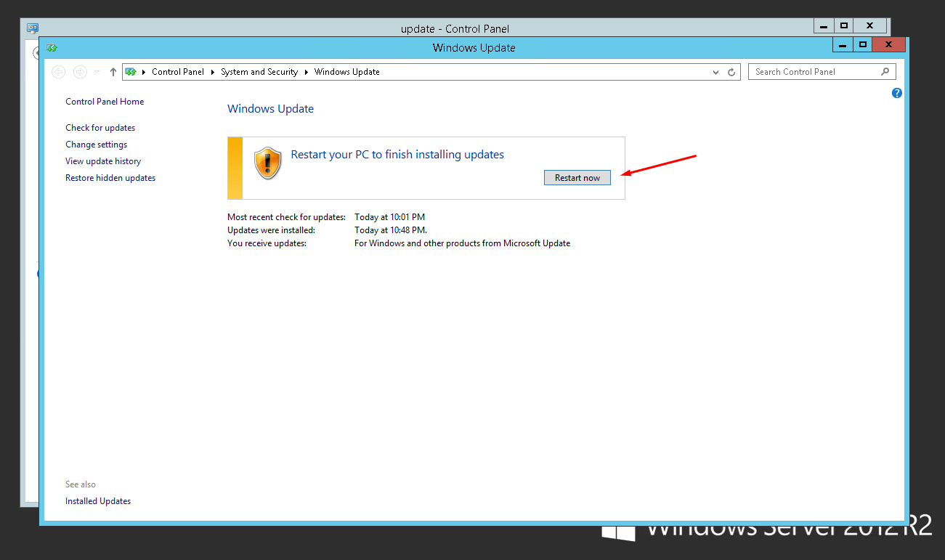Expand the recent locations dropdown arrow
This screenshot has height=560, width=945.
coord(97,72)
